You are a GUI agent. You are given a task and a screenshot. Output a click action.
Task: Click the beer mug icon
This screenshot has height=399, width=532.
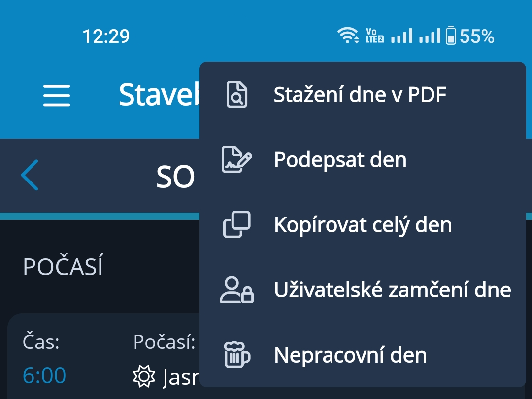pyautogui.click(x=237, y=355)
